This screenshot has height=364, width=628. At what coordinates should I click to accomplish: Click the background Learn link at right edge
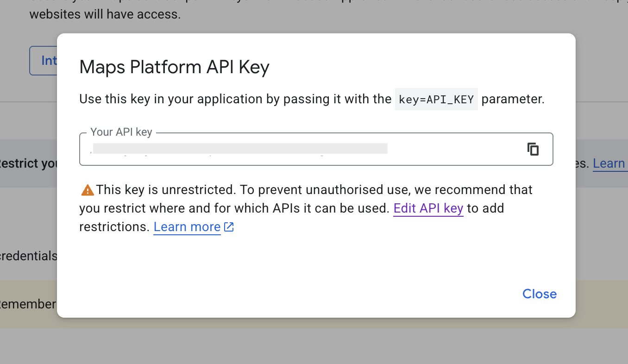tap(609, 163)
